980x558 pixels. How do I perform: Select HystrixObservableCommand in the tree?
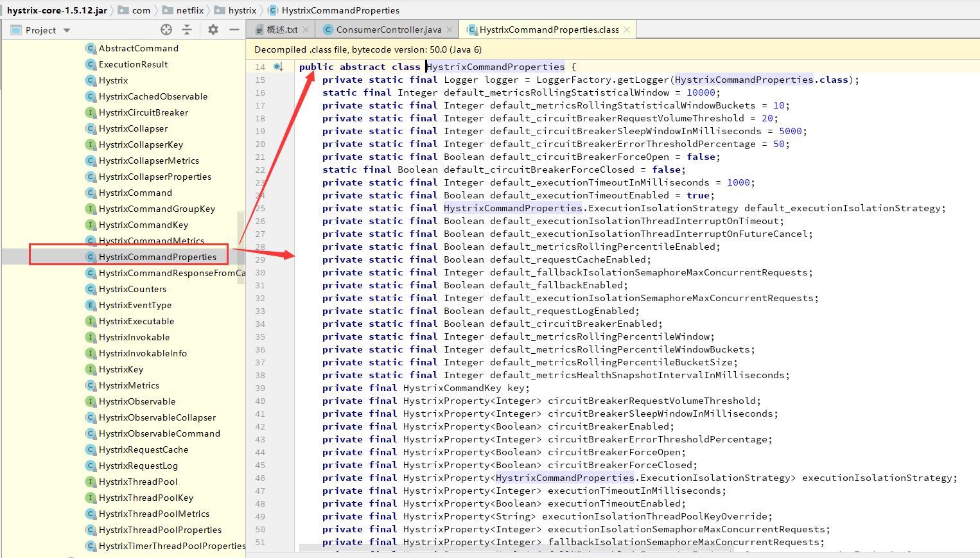(159, 433)
